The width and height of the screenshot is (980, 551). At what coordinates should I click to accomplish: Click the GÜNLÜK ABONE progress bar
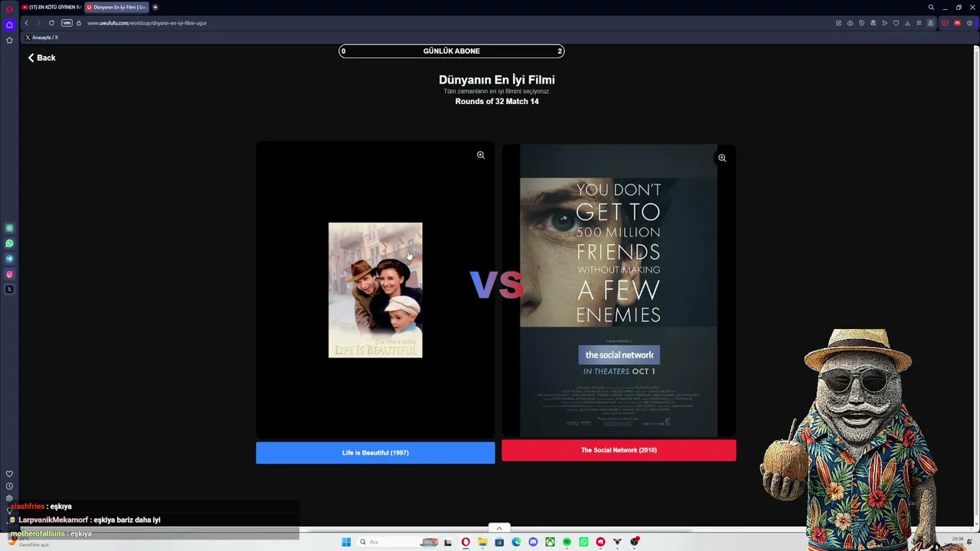[x=452, y=51]
